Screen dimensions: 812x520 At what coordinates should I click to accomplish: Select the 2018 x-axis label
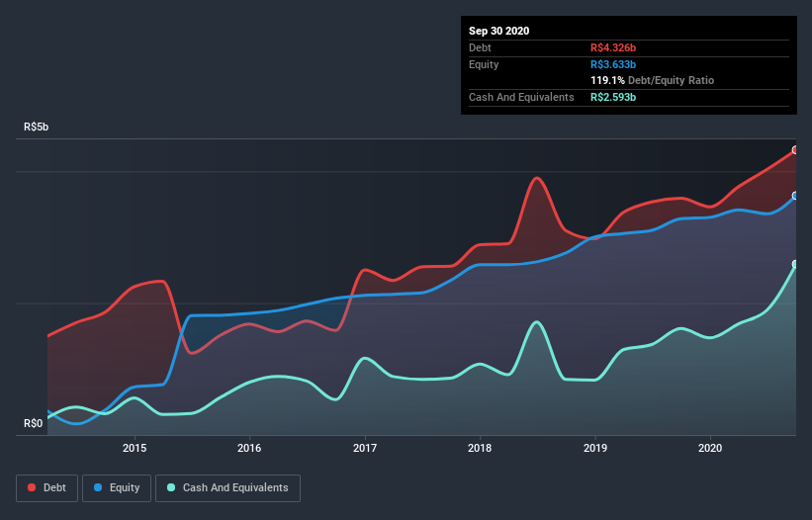[x=480, y=448]
